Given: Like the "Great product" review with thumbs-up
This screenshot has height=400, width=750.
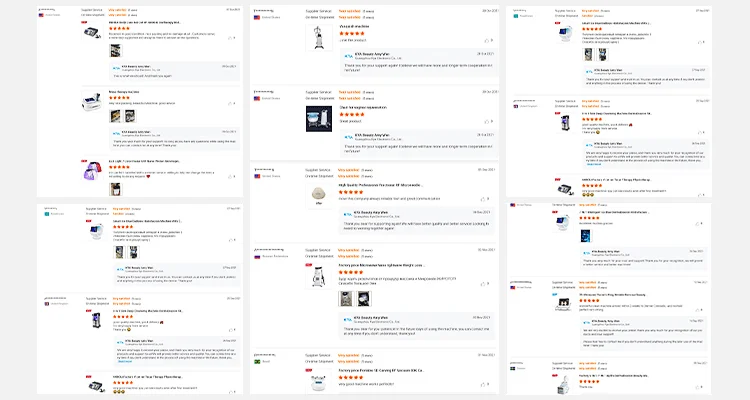Looking at the screenshot, I should 486,122.
